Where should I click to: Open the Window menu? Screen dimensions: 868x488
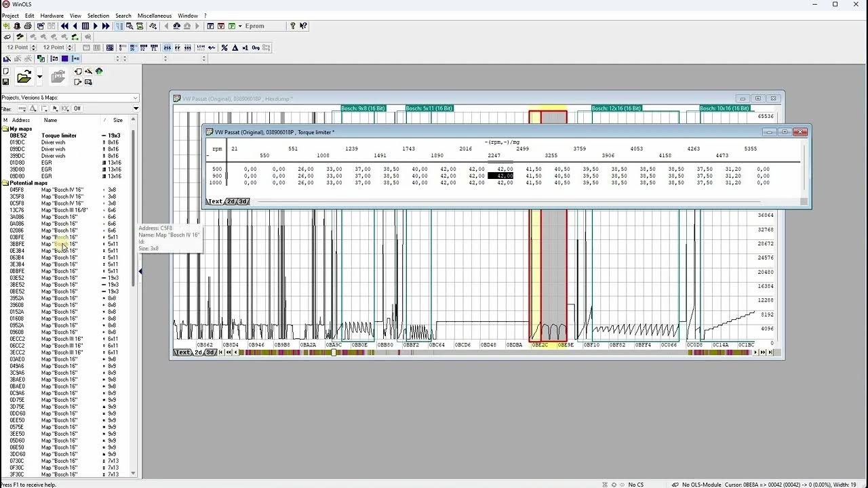188,16
